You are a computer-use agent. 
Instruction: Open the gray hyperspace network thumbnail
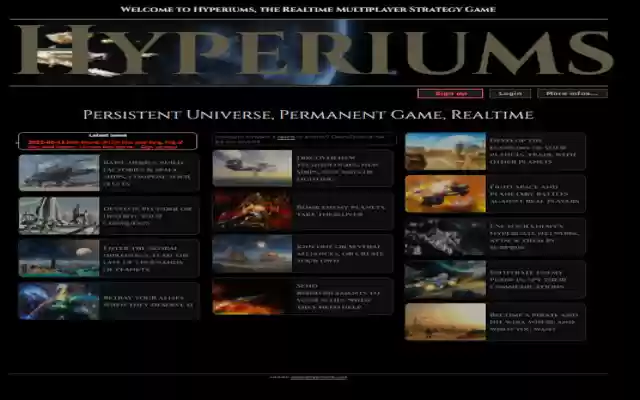[x=445, y=237]
